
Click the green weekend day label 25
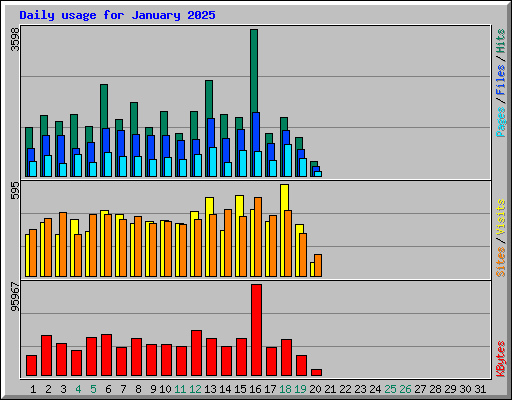[x=390, y=389]
